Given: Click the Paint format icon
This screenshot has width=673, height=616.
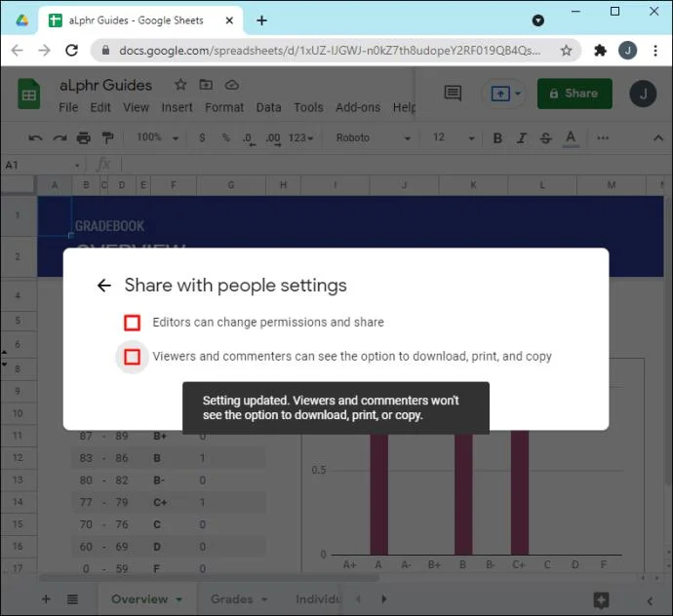Looking at the screenshot, I should click(x=107, y=138).
